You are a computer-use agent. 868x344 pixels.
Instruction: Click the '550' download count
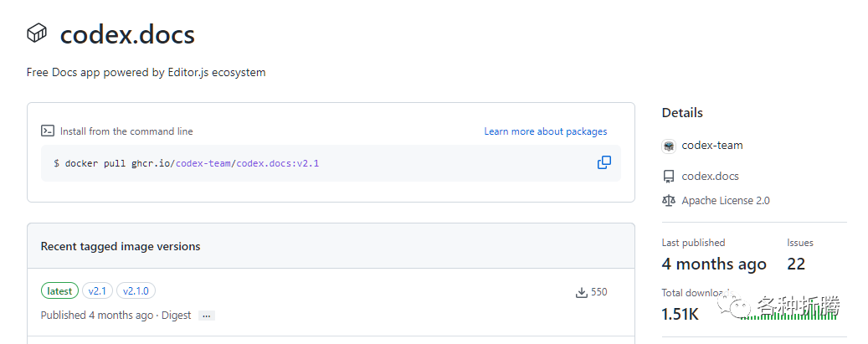(x=599, y=292)
